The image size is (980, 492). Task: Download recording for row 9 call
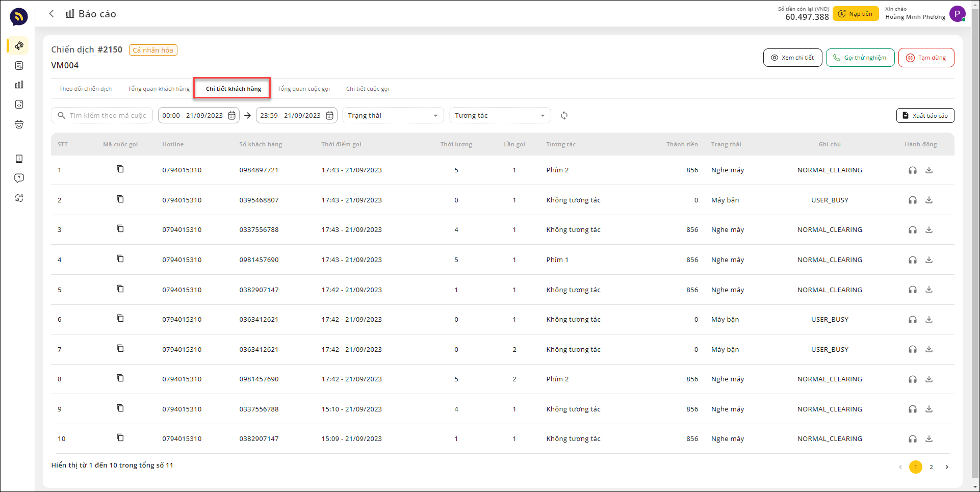point(929,409)
